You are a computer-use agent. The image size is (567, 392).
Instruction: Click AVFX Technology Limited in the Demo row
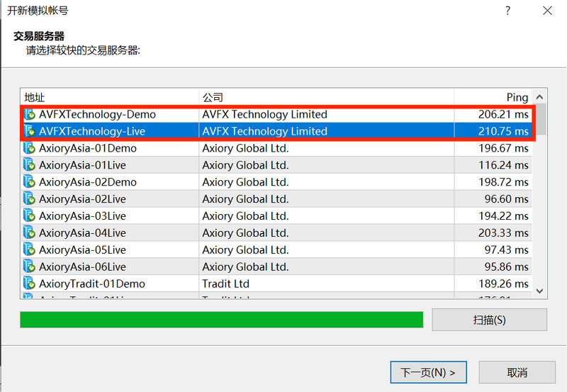264,114
